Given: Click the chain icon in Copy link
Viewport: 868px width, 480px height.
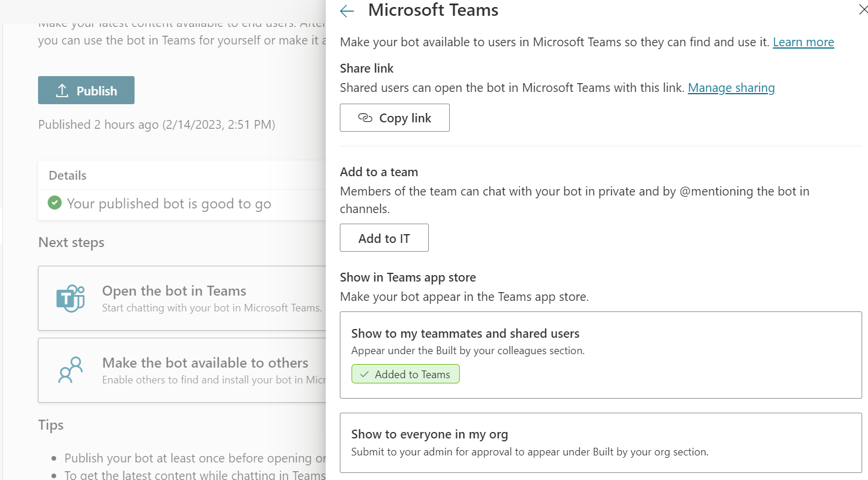Looking at the screenshot, I should point(365,118).
